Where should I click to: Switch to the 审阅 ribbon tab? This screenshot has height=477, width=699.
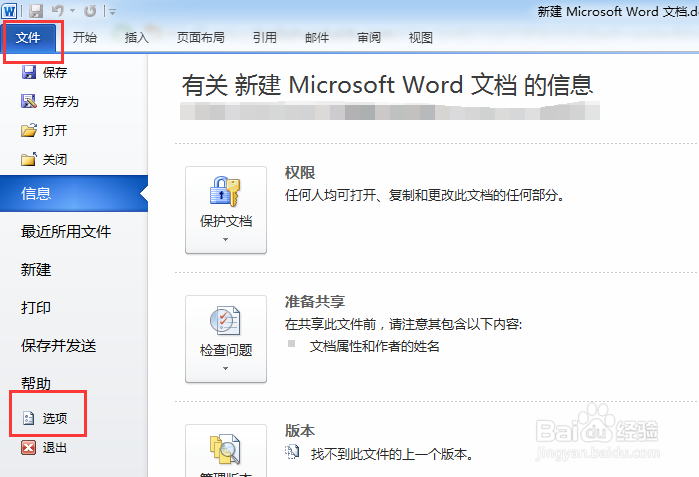369,37
